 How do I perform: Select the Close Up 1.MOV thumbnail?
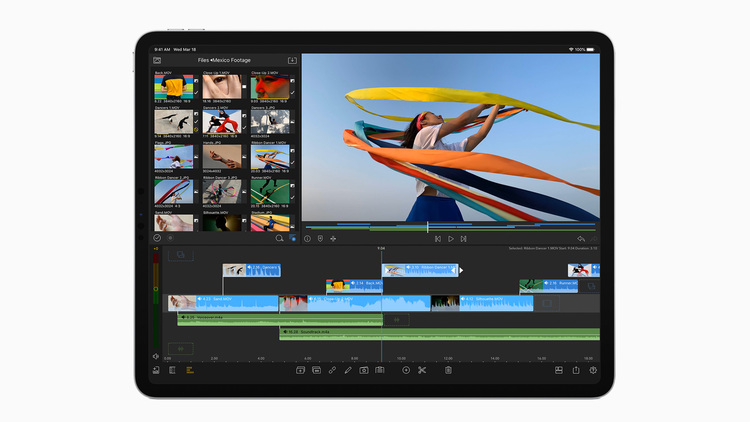[x=222, y=87]
